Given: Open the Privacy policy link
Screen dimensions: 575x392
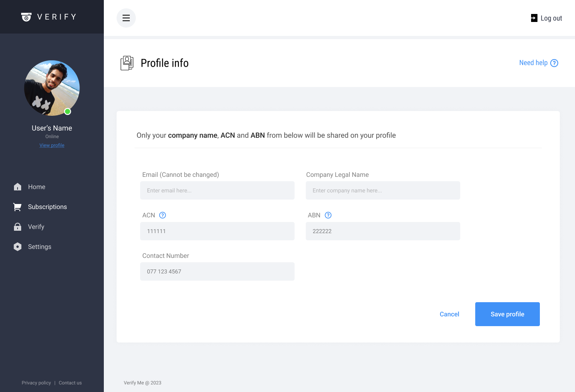Looking at the screenshot, I should pyautogui.click(x=36, y=383).
